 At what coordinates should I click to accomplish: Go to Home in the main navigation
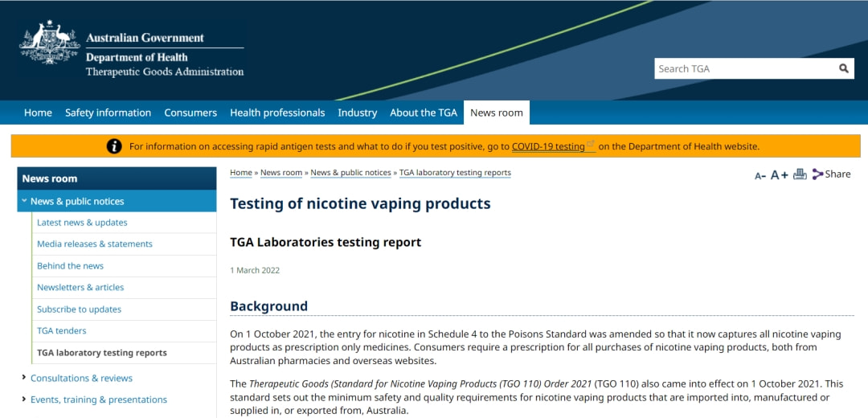[x=38, y=113]
